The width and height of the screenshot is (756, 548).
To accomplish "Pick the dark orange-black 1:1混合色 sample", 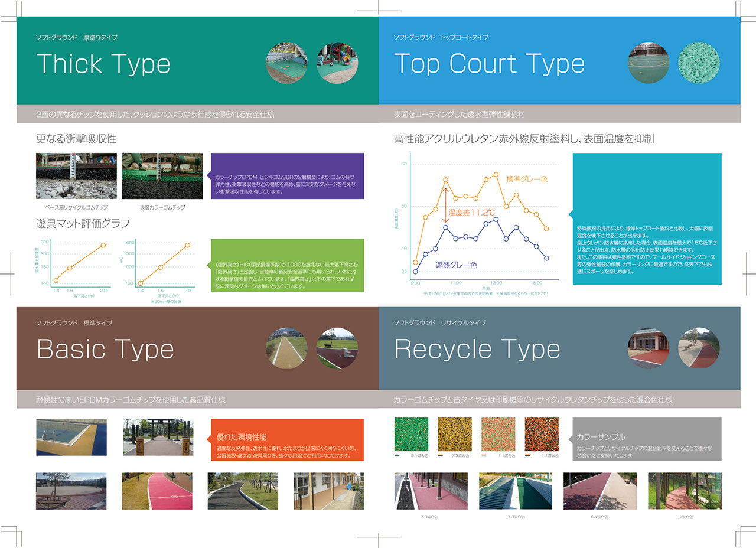I will (542, 434).
